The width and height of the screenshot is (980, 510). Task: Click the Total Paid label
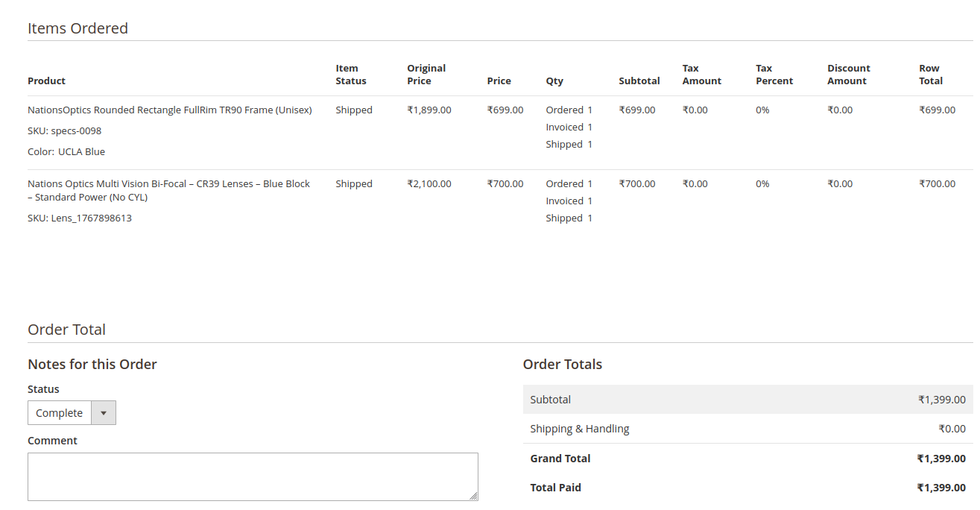pos(555,488)
